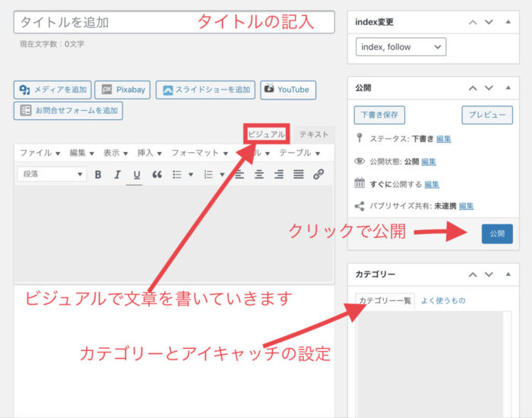
Task: Apply underline formatting
Action: coord(137,174)
